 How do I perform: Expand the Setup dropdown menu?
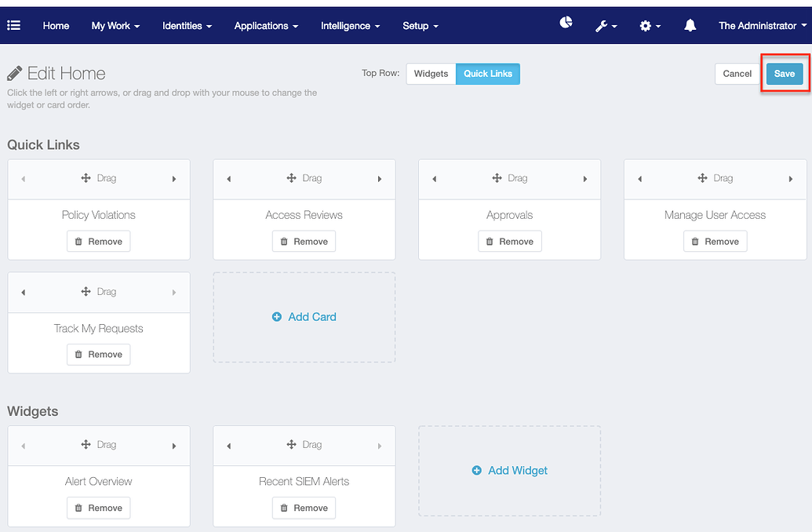pyautogui.click(x=420, y=26)
